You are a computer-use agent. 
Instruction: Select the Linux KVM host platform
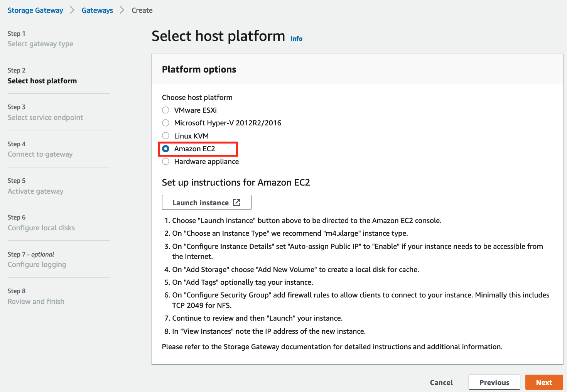pos(165,136)
